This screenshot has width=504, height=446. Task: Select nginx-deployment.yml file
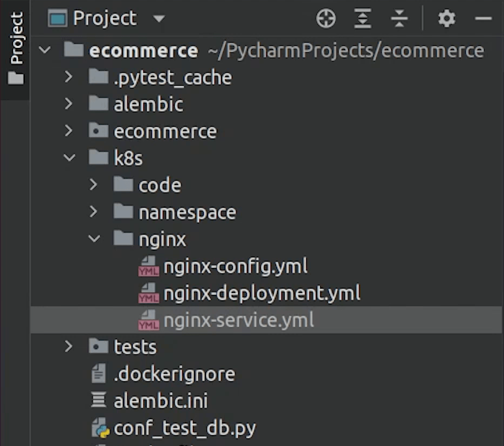[261, 293]
